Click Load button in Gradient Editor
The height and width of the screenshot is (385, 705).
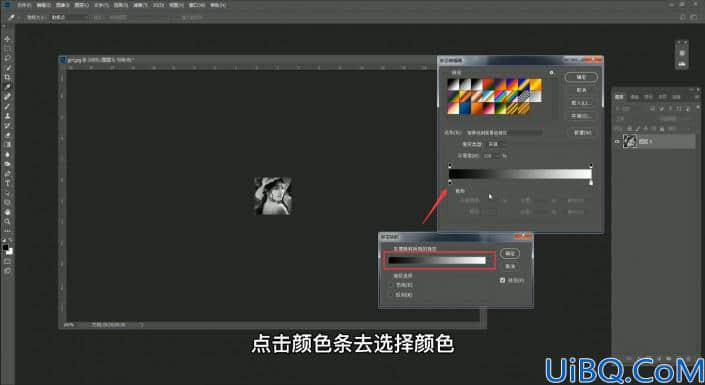pyautogui.click(x=581, y=103)
